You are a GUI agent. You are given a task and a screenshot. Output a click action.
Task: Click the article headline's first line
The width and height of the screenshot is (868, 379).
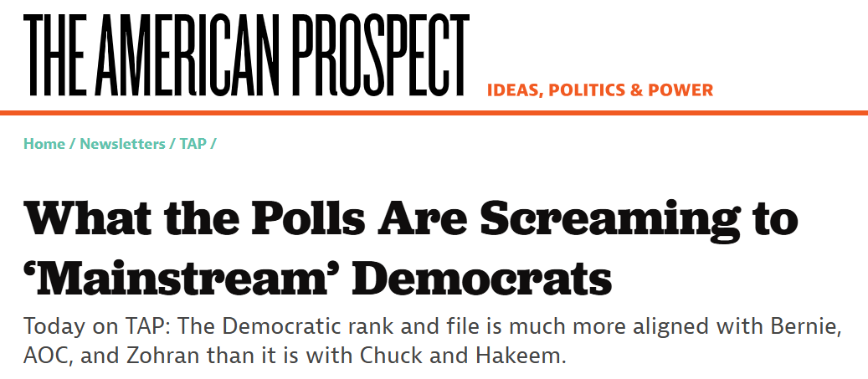[x=411, y=218]
